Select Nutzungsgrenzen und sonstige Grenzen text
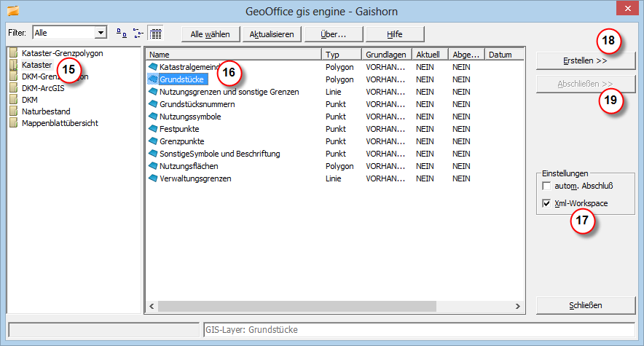 coord(229,92)
